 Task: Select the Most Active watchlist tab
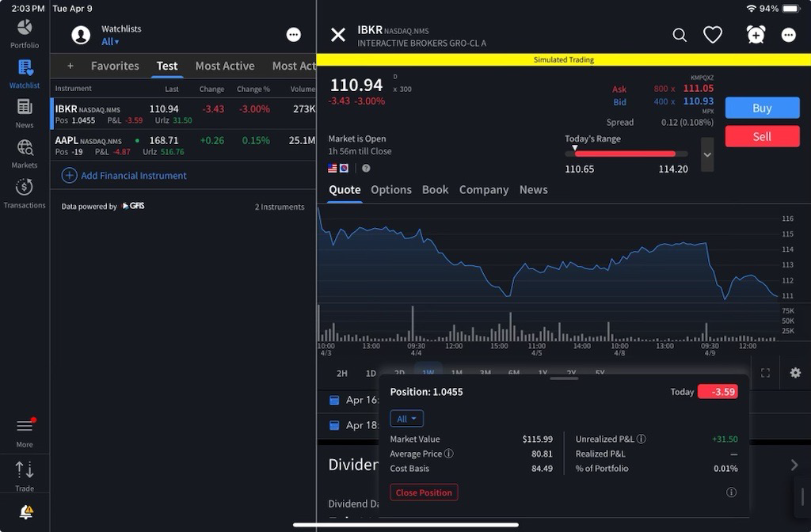225,66
